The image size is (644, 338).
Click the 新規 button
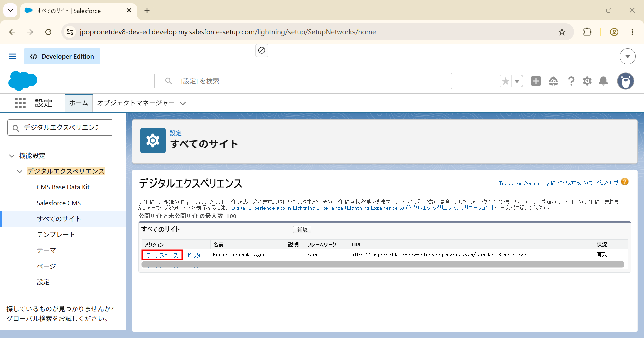[302, 229]
